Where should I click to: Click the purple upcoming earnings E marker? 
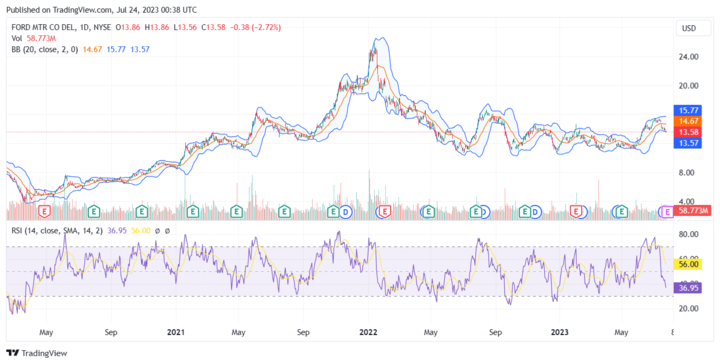click(668, 212)
